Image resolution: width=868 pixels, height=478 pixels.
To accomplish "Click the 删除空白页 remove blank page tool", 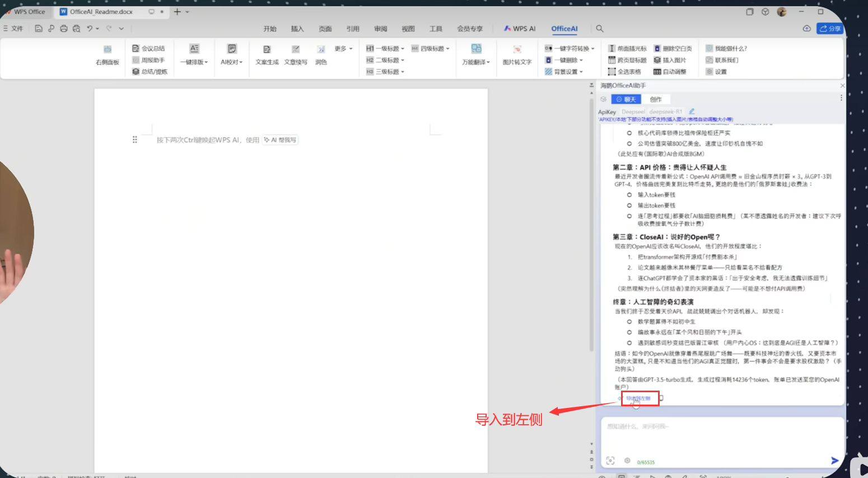I will click(673, 49).
